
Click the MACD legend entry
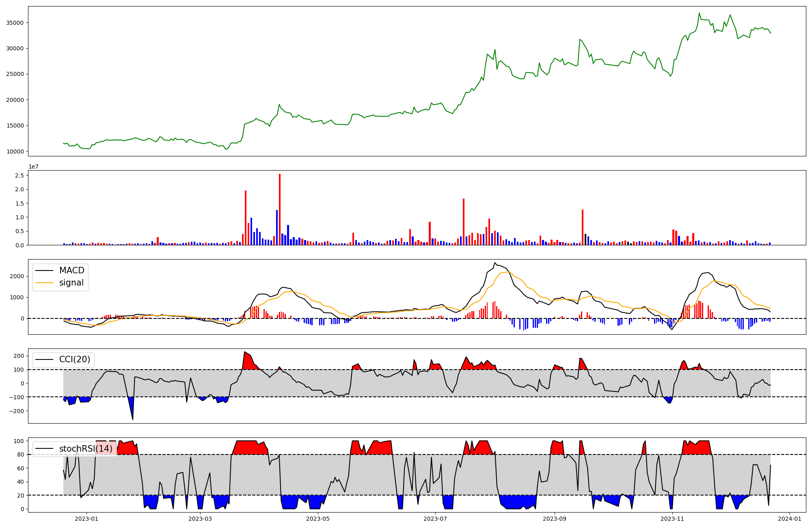(71, 270)
